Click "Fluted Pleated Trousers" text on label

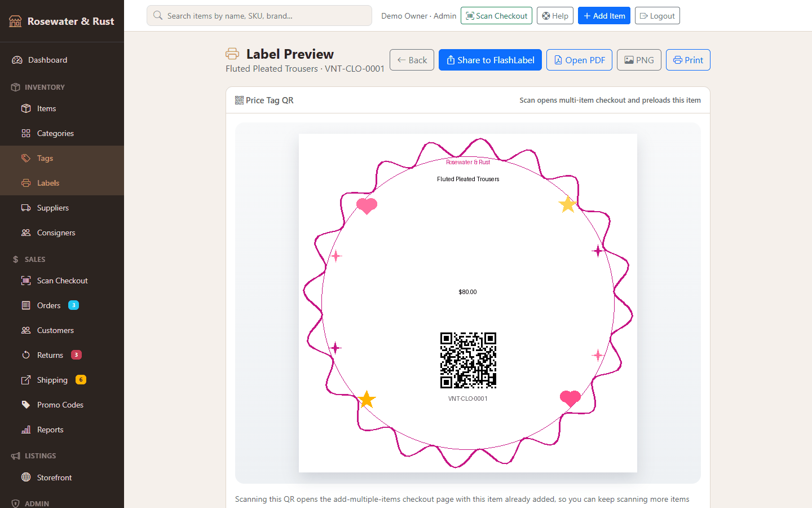468,179
